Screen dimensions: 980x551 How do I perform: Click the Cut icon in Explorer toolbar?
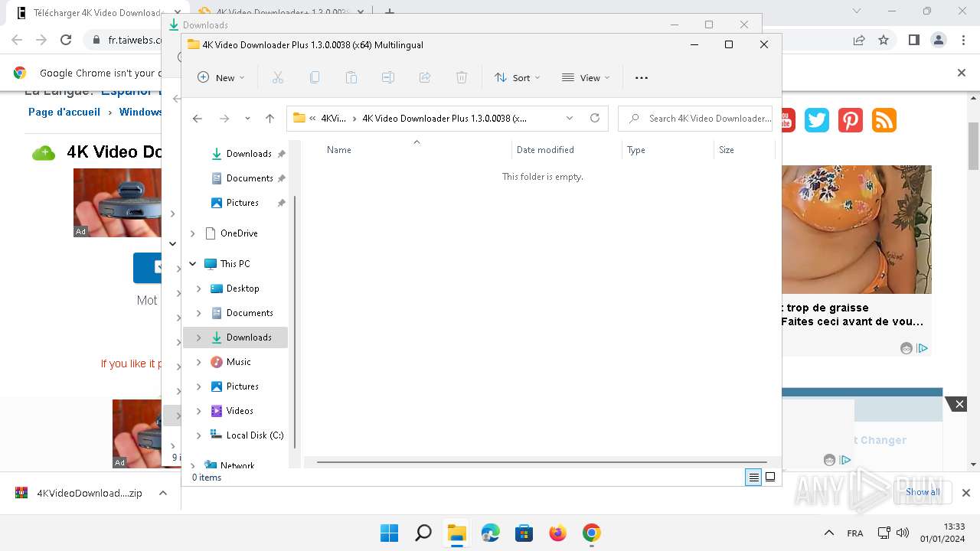click(278, 77)
